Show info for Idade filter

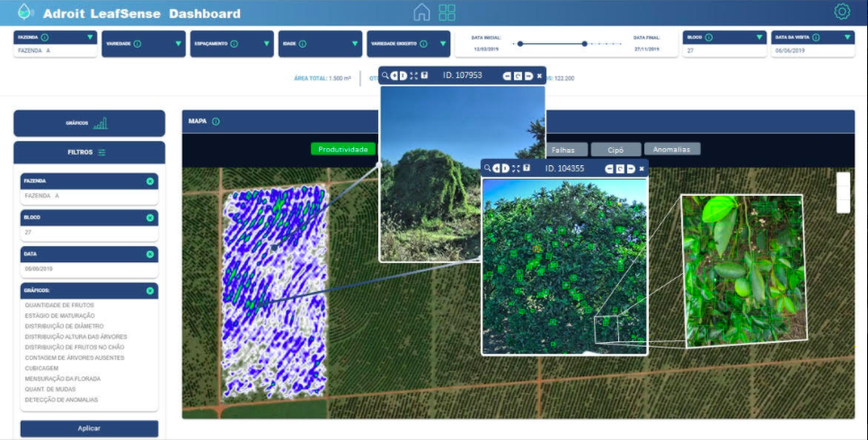[303, 44]
